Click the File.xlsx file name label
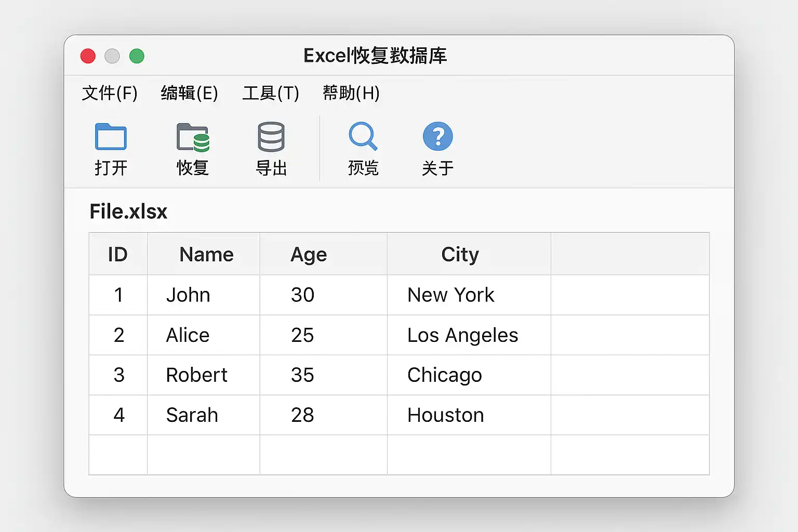Viewport: 798px width, 532px height. (128, 211)
